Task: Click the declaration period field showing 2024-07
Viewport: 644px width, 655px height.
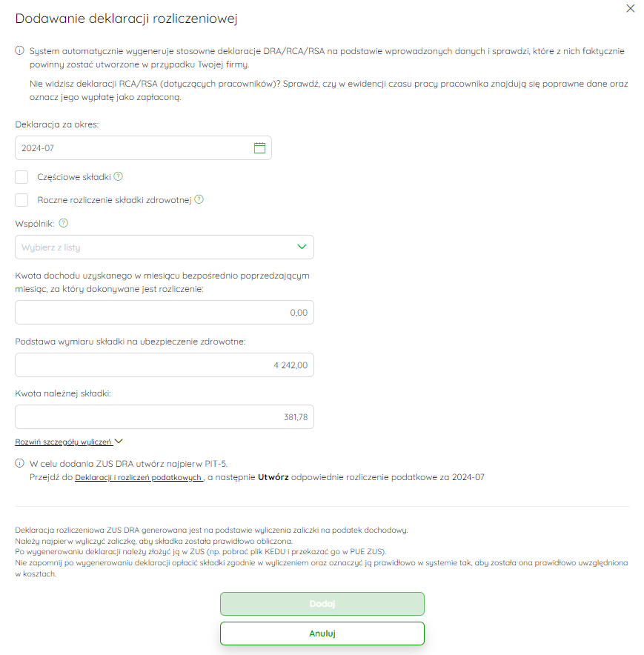Action: [x=143, y=148]
